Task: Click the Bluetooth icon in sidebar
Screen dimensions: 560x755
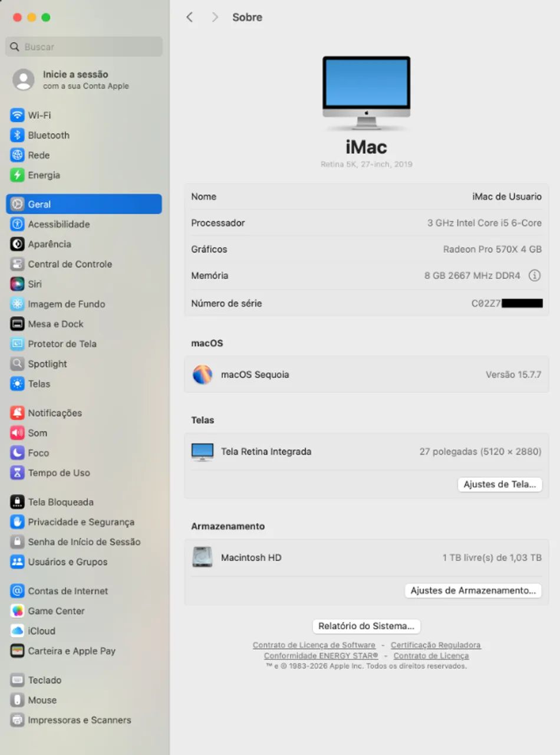Action: coord(18,135)
